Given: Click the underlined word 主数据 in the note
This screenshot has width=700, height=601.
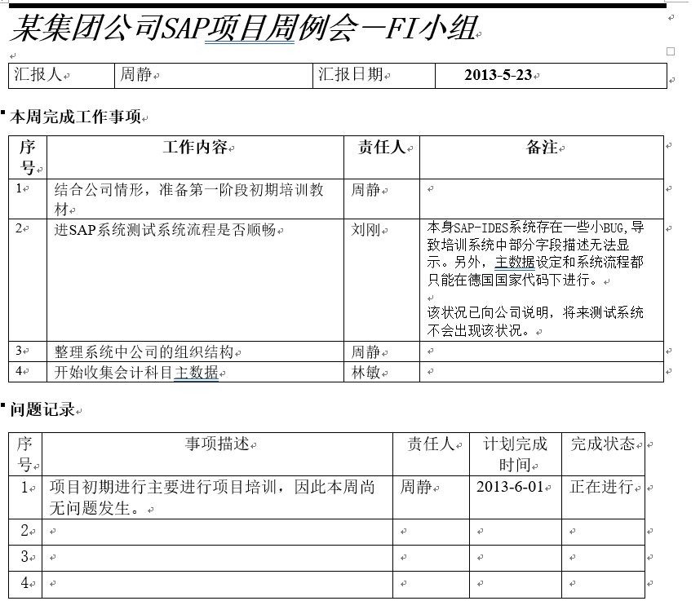Looking at the screenshot, I should (515, 262).
